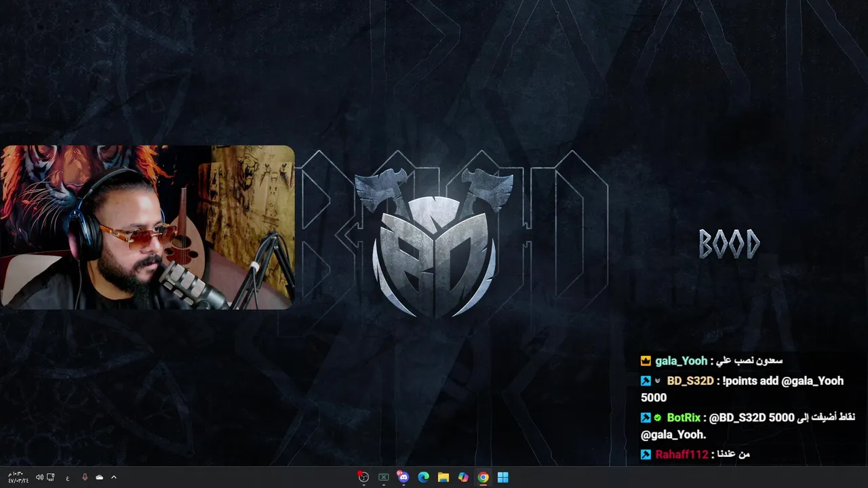Click the gold crown badge beside gala_Yooh
The image size is (868, 488).
tap(646, 361)
